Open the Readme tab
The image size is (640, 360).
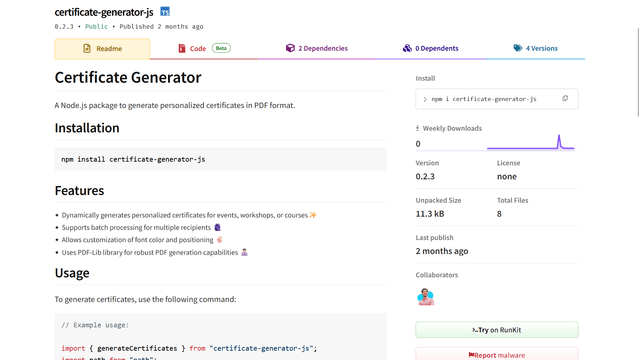pos(102,49)
